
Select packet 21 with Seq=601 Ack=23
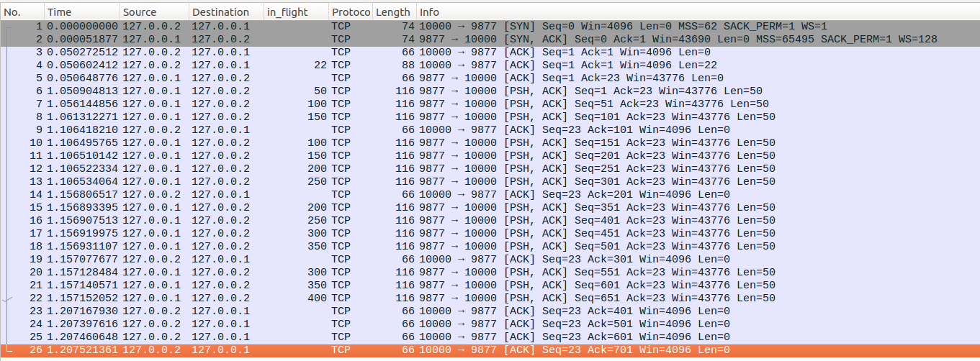490,285
